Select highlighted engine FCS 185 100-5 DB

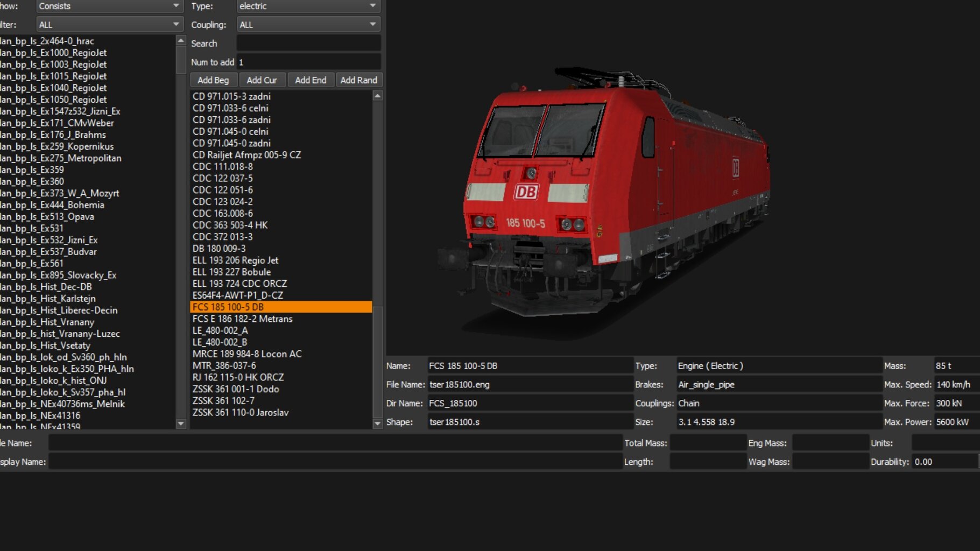pos(281,307)
